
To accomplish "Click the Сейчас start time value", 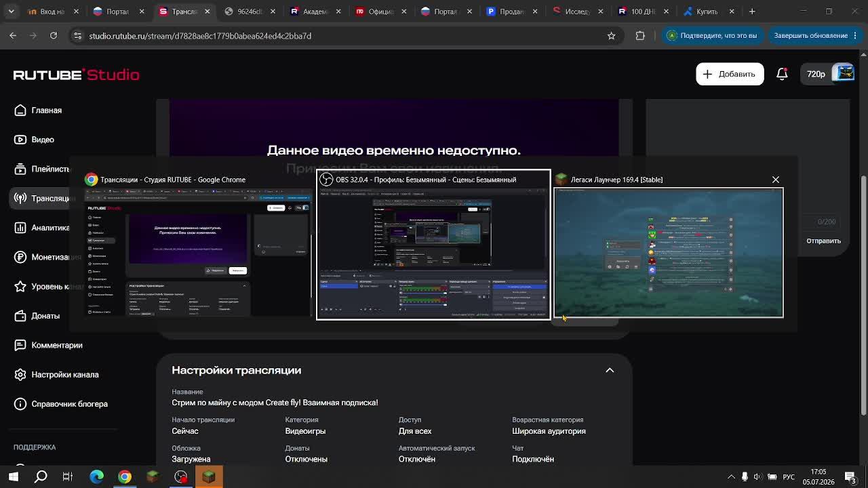I will 185,431.
